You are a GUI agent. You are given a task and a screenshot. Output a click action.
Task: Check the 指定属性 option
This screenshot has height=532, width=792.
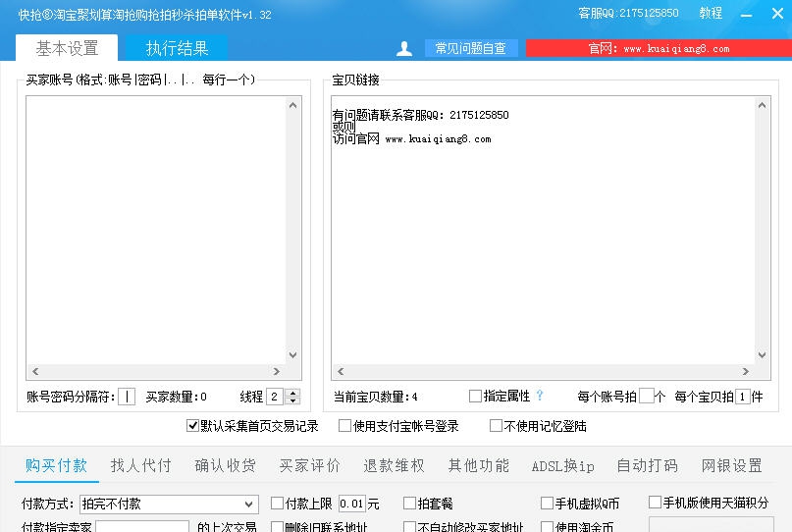pos(475,397)
